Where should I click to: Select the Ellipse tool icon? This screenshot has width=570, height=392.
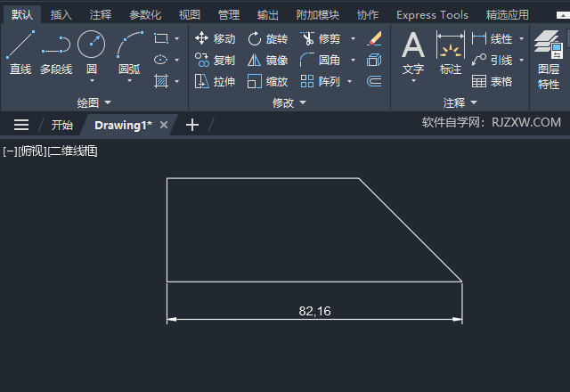pos(161,60)
